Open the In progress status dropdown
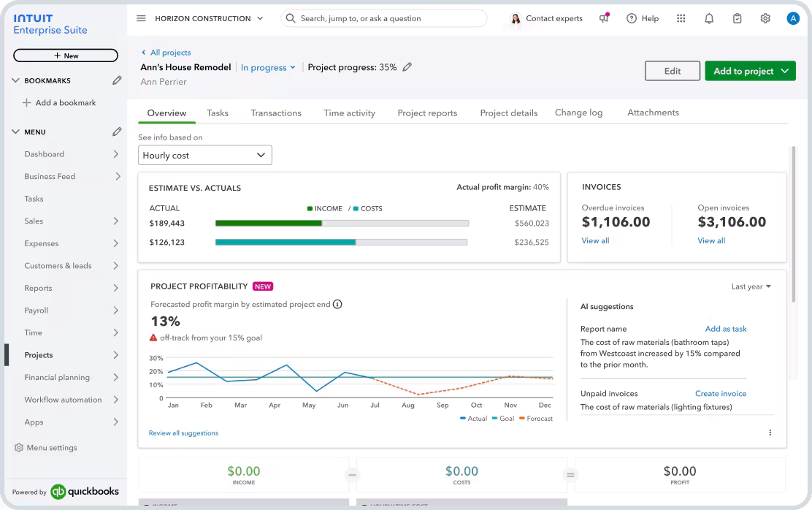Image resolution: width=812 pixels, height=510 pixels. [268, 67]
